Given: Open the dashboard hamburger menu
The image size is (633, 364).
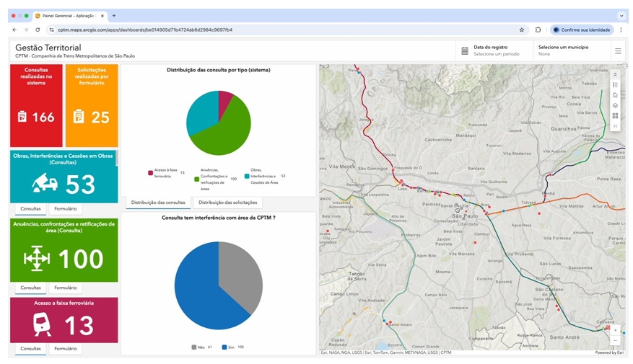Looking at the screenshot, I should [618, 51].
